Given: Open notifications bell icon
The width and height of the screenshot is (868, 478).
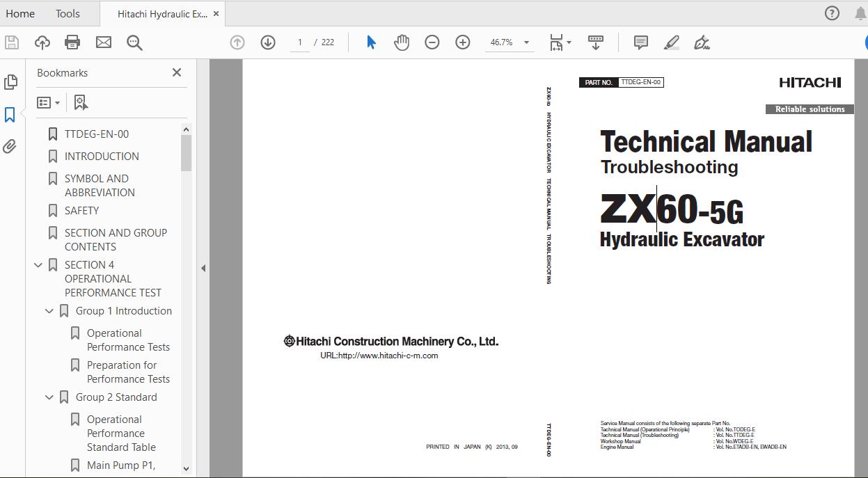Looking at the screenshot, I should click(x=860, y=13).
